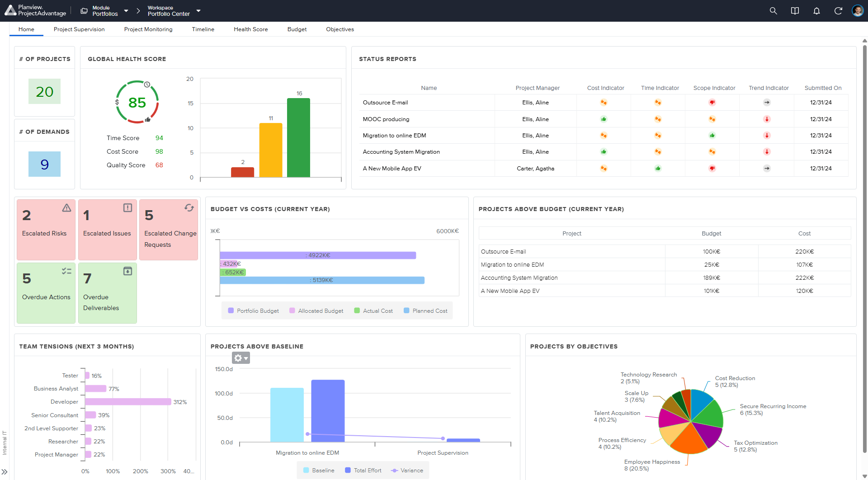Click the number of demands value 9
The width and height of the screenshot is (868, 480).
[x=44, y=164]
